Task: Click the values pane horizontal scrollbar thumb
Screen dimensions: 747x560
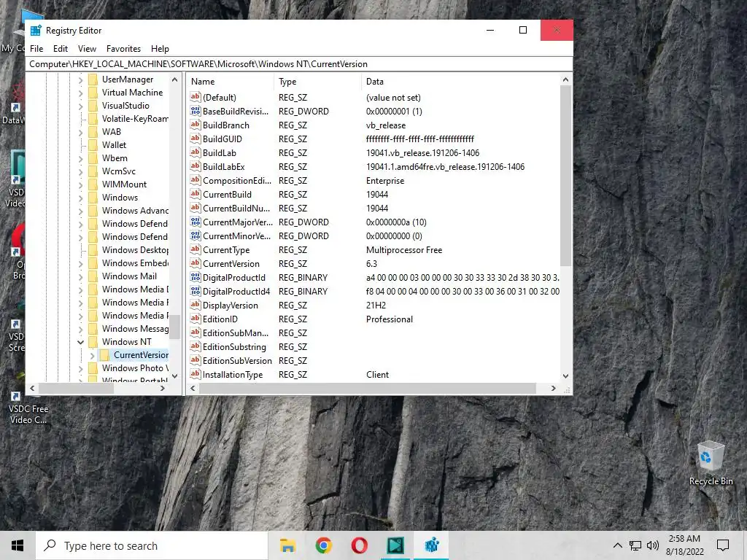Action: click(x=368, y=388)
